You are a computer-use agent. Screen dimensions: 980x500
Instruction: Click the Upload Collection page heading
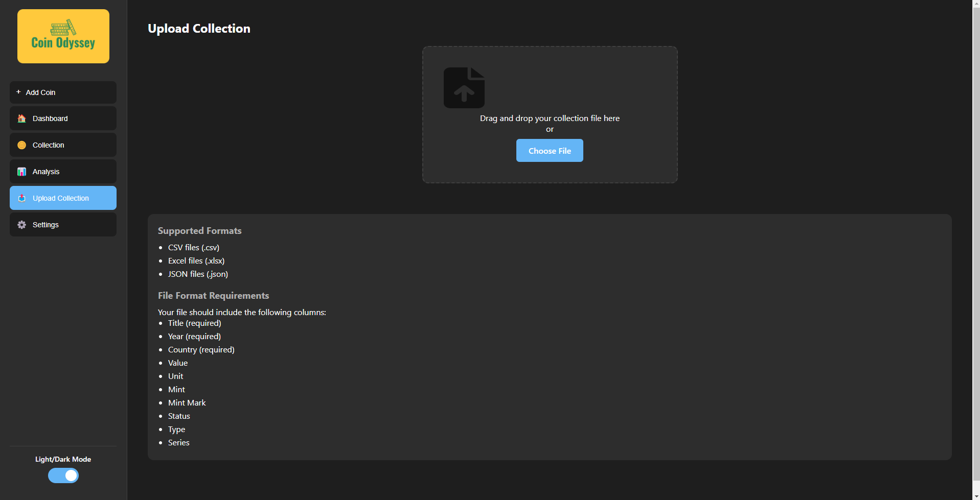199,29
